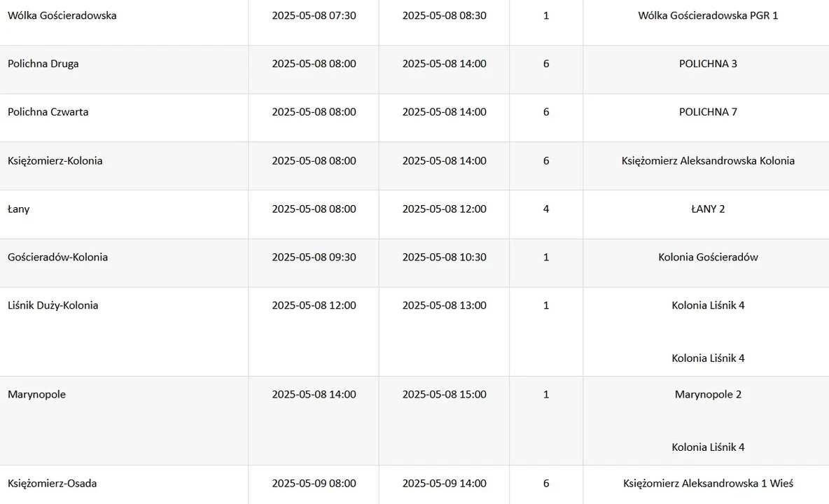Select the Księżomierz-Osada locality name
The width and height of the screenshot is (829, 504).
(x=52, y=484)
